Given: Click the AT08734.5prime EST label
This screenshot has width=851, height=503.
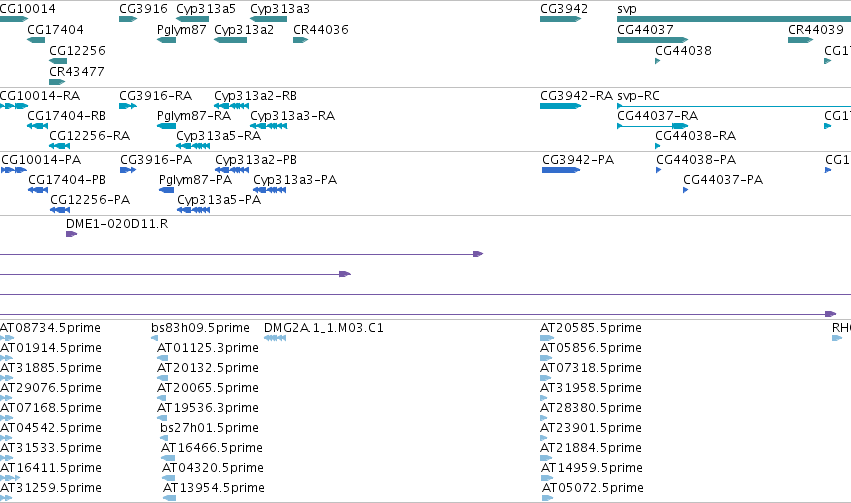Looking at the screenshot, I should [50, 328].
